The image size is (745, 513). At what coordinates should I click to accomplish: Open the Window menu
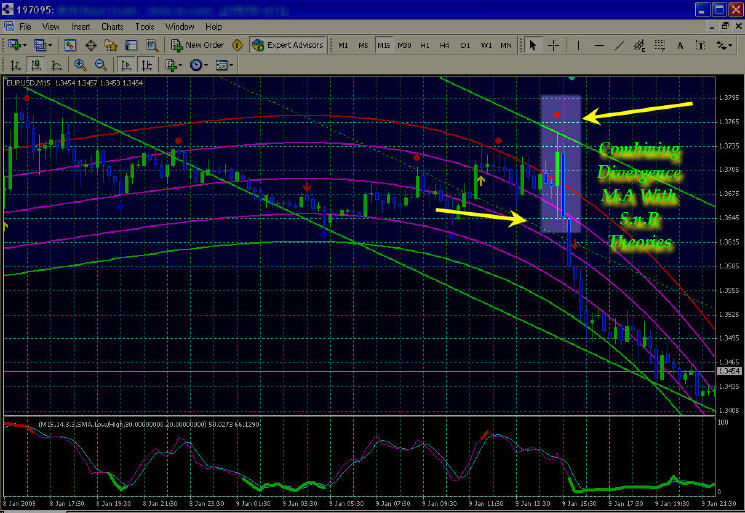(180, 27)
